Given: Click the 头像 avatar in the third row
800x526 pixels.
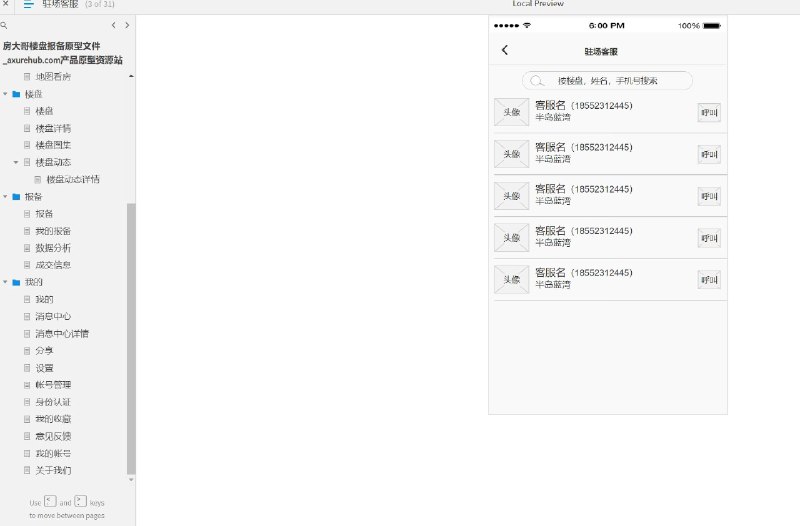Looking at the screenshot, I should pos(512,196).
